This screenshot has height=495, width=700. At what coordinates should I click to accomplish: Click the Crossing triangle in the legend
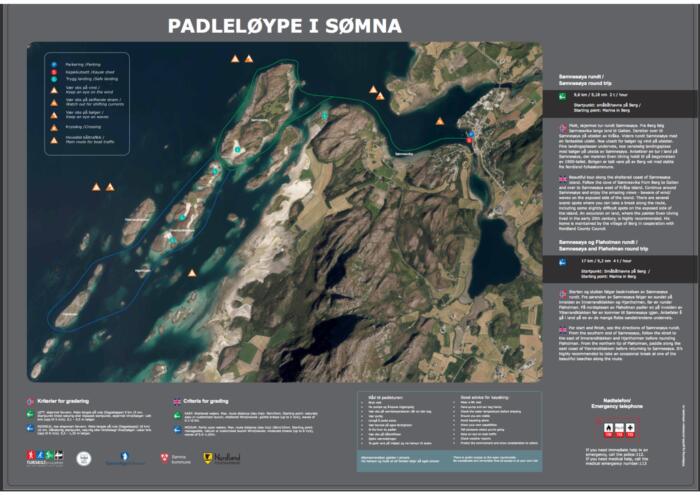[54, 128]
